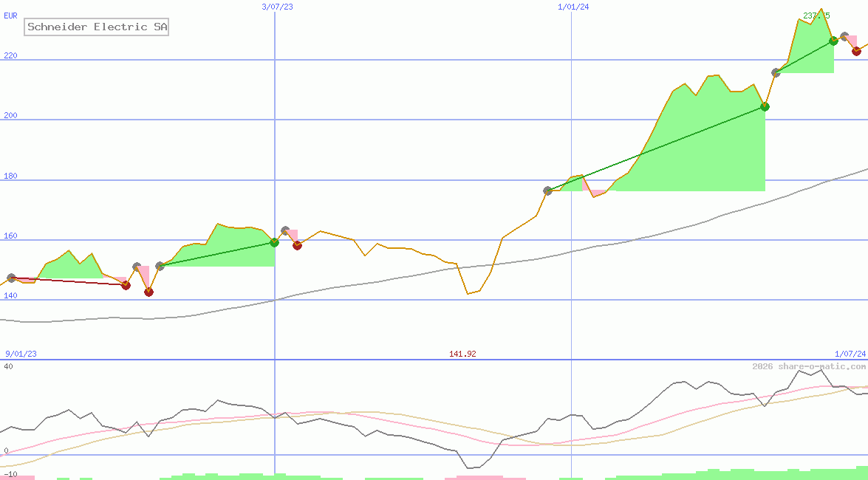Click the 237.5 peak price label

click(x=816, y=16)
